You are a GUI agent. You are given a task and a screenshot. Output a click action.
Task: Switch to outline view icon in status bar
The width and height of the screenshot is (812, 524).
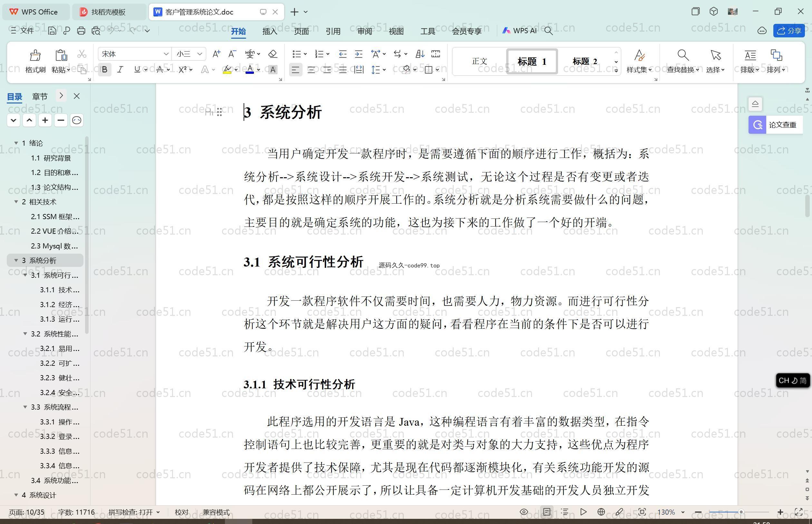pyautogui.click(x=565, y=512)
